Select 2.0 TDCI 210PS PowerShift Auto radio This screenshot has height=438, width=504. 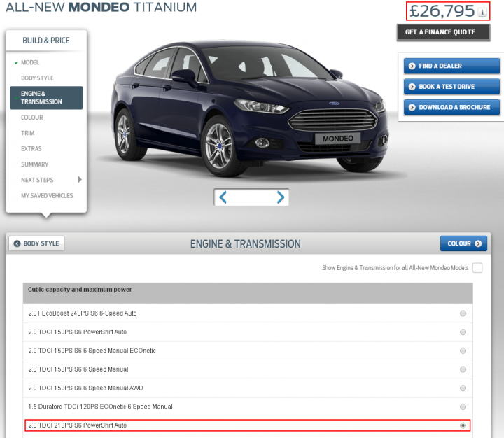[463, 425]
